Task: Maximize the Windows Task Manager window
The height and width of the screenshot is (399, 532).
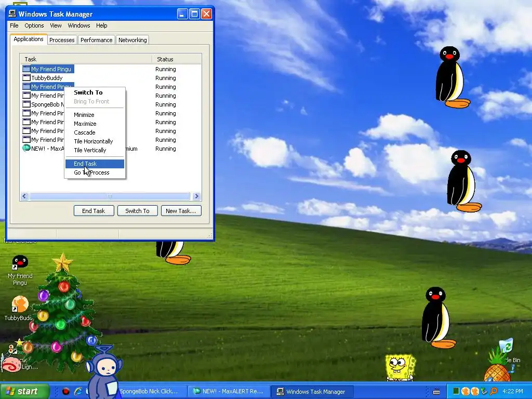Action: [194, 14]
